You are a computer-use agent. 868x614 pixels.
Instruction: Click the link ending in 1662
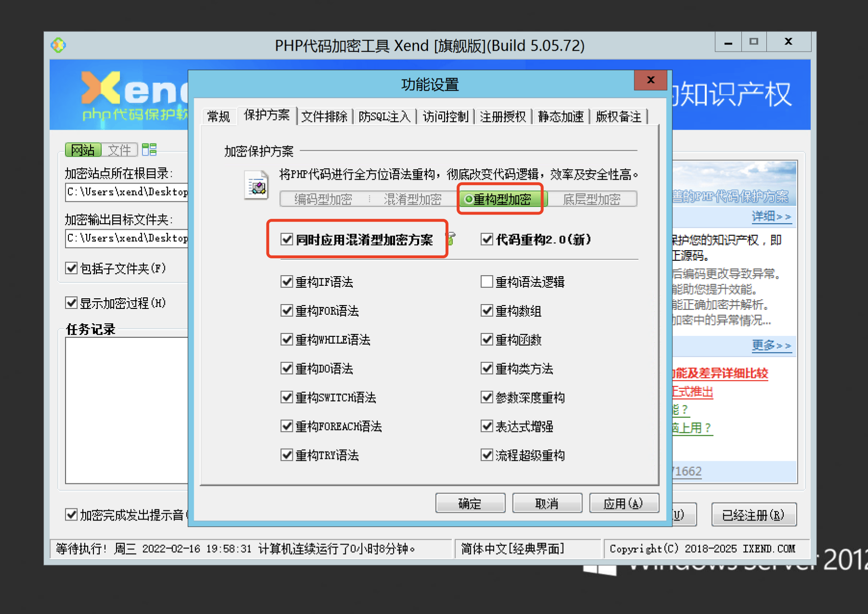point(687,471)
